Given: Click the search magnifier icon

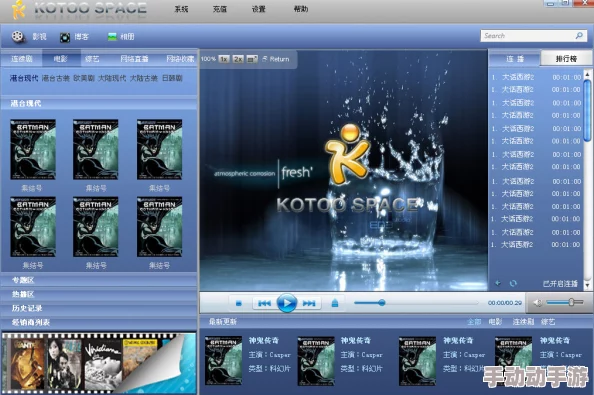Looking at the screenshot, I should (579, 36).
